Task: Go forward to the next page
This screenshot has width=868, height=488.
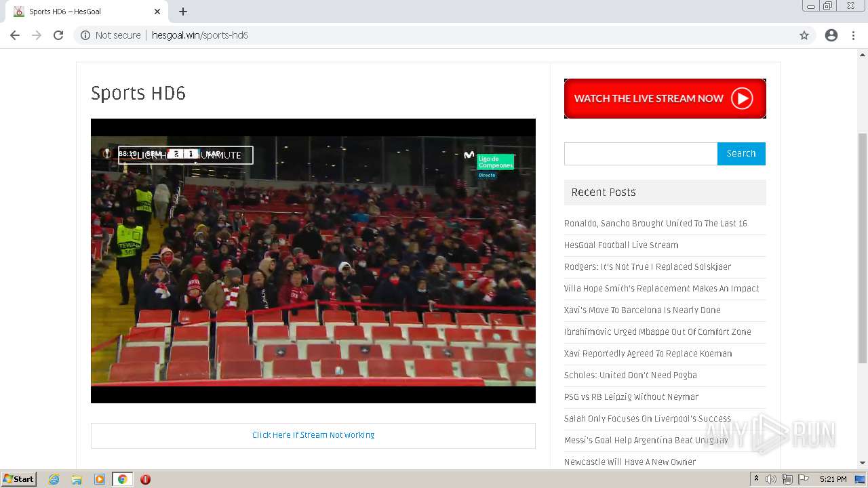Action: 37,35
